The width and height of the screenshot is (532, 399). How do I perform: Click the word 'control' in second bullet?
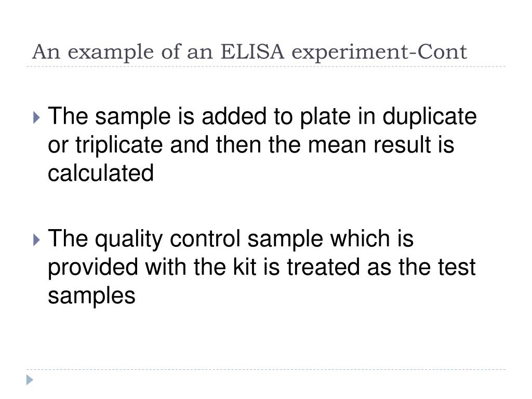pyautogui.click(x=205, y=238)
